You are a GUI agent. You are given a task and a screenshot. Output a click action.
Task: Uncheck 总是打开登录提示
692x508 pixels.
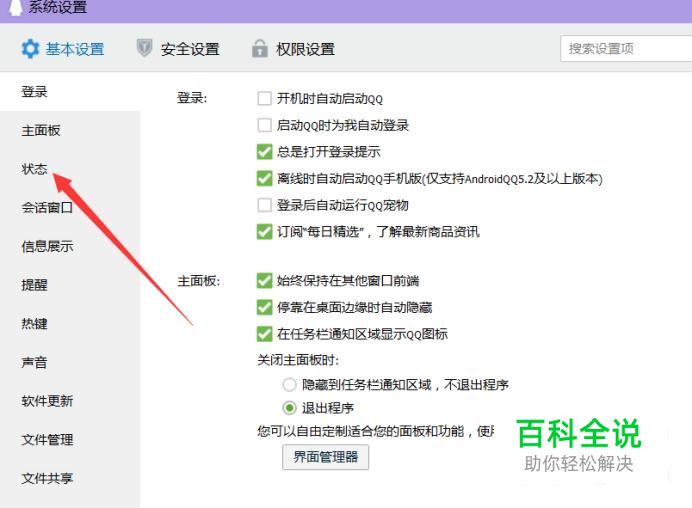[264, 152]
